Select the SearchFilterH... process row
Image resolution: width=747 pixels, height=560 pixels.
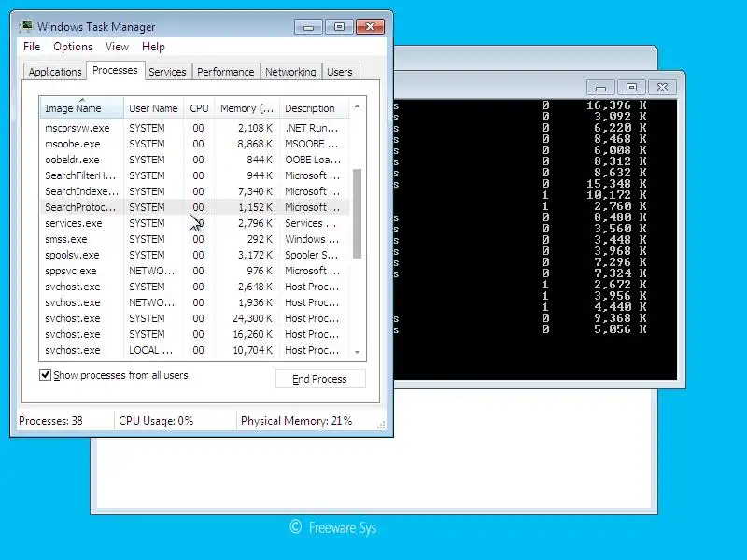194,175
